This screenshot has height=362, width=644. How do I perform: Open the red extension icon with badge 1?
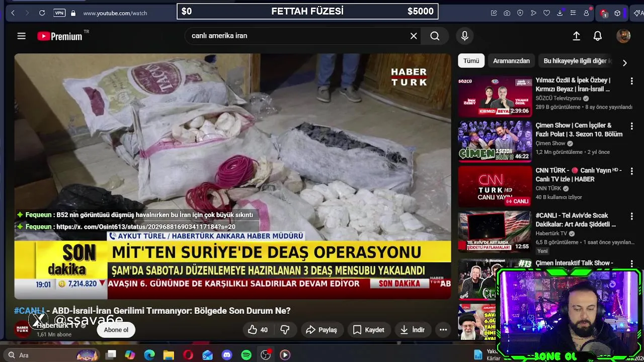pyautogui.click(x=604, y=14)
